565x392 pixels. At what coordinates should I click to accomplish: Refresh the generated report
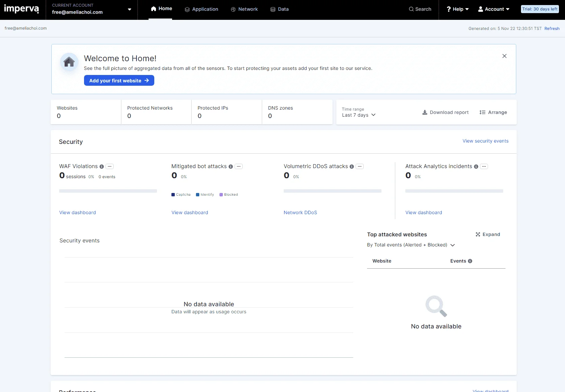coord(552,29)
